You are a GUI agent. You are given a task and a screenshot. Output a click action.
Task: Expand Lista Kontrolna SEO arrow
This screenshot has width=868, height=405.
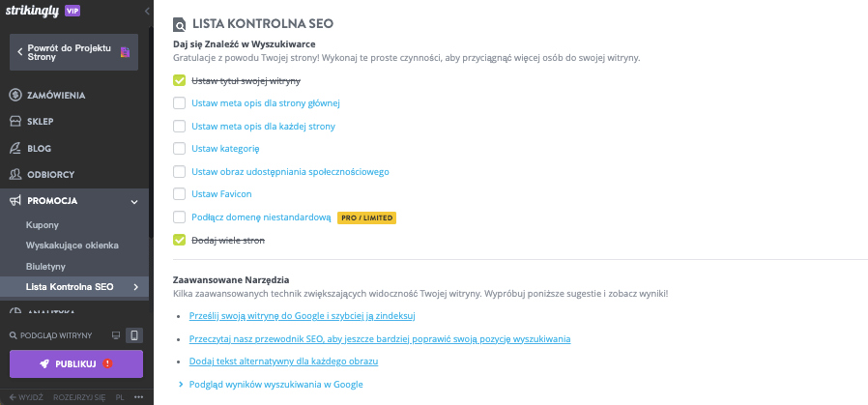136,287
